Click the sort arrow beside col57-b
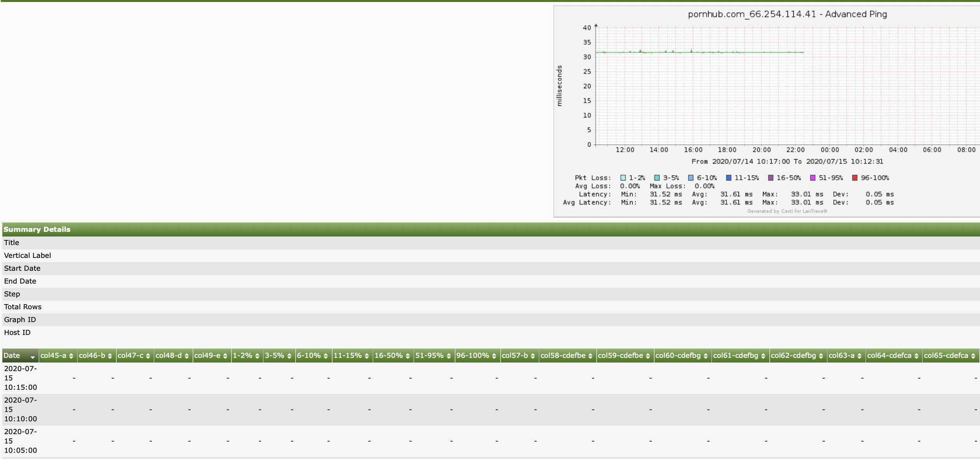980x459 pixels. pyautogui.click(x=533, y=355)
